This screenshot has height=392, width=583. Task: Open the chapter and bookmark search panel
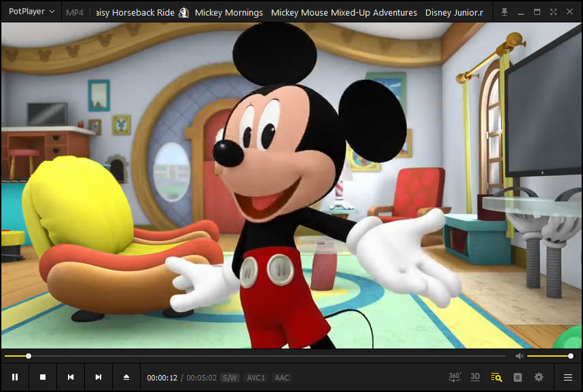(x=497, y=377)
